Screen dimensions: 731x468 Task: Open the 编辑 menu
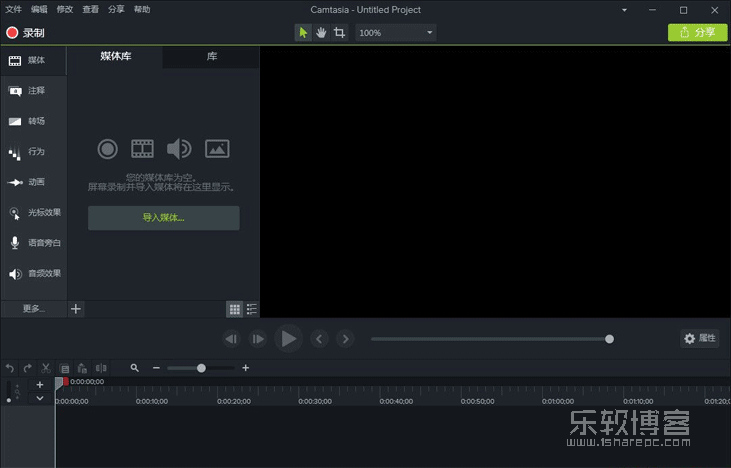coord(39,9)
